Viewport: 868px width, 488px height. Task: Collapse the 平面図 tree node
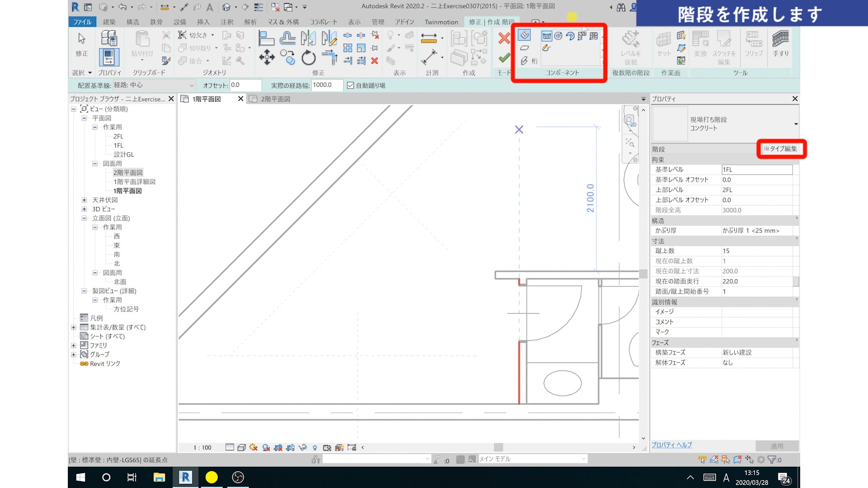pos(84,118)
